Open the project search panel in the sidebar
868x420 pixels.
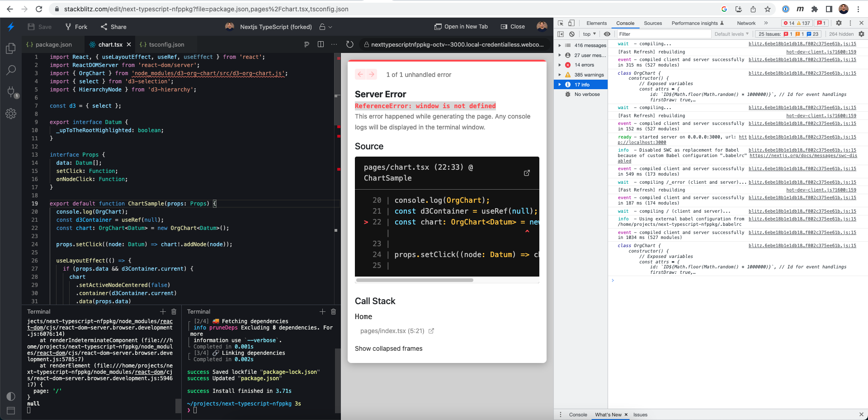point(11,70)
